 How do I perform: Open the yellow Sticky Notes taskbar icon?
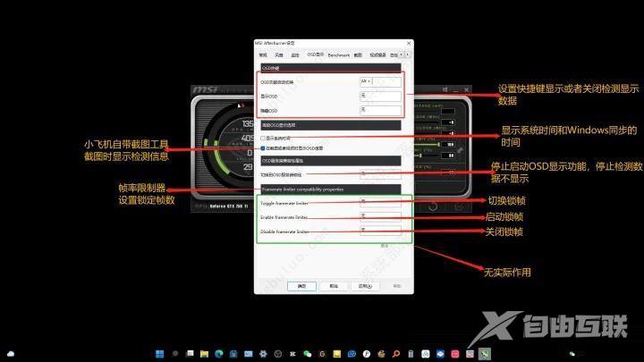[337, 354]
